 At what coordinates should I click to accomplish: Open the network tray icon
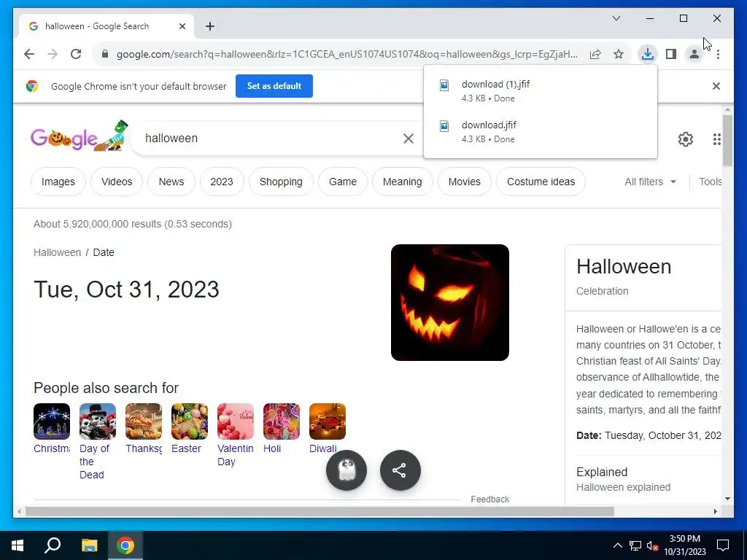[x=635, y=545]
